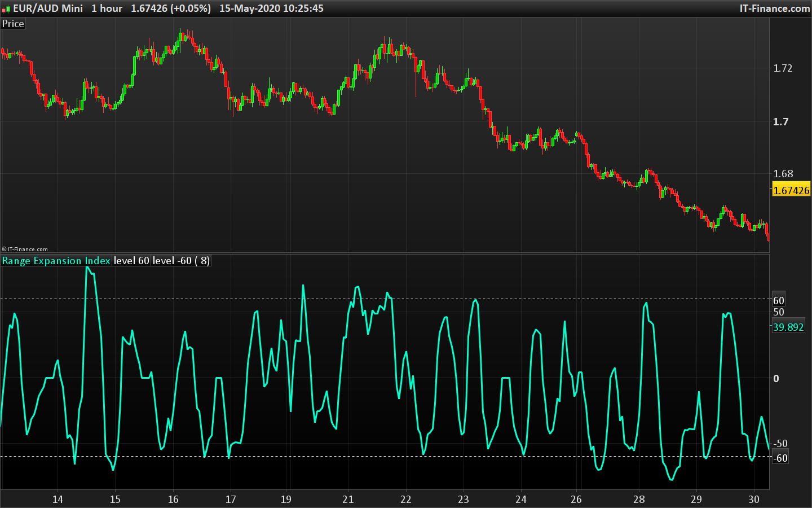812x508 pixels.
Task: Open the 1 hour timeframe selector
Action: [x=106, y=8]
